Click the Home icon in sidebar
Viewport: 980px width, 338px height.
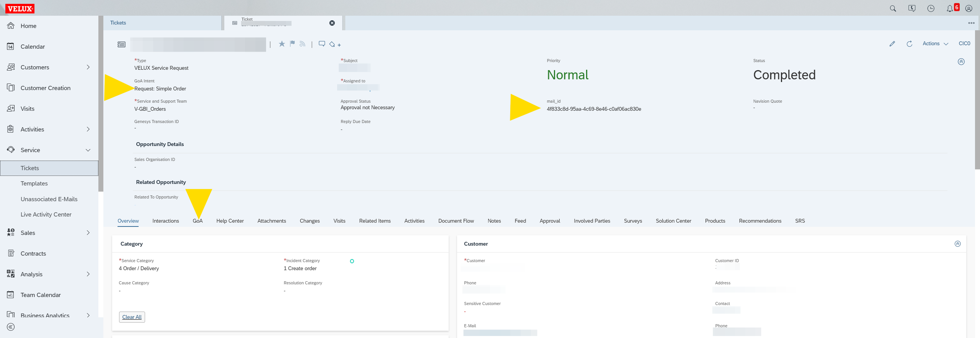pyautogui.click(x=11, y=26)
